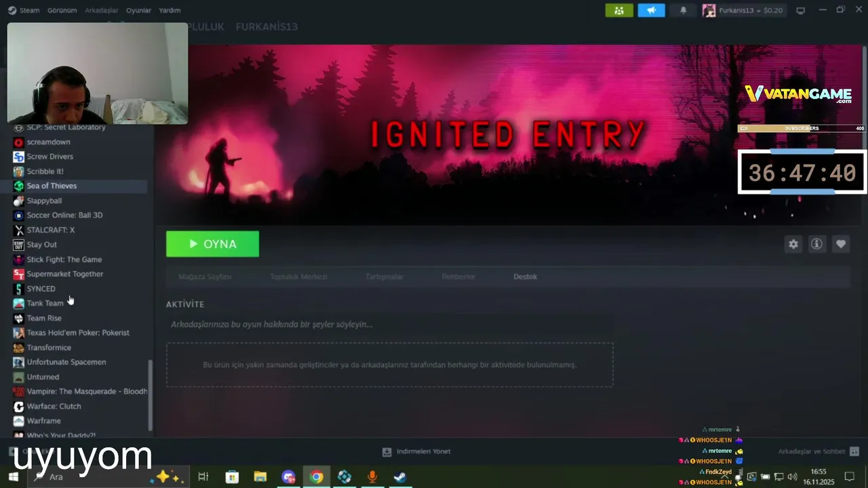Click the Tank Team game icon
Image resolution: width=868 pixels, height=488 pixels.
[19, 304]
